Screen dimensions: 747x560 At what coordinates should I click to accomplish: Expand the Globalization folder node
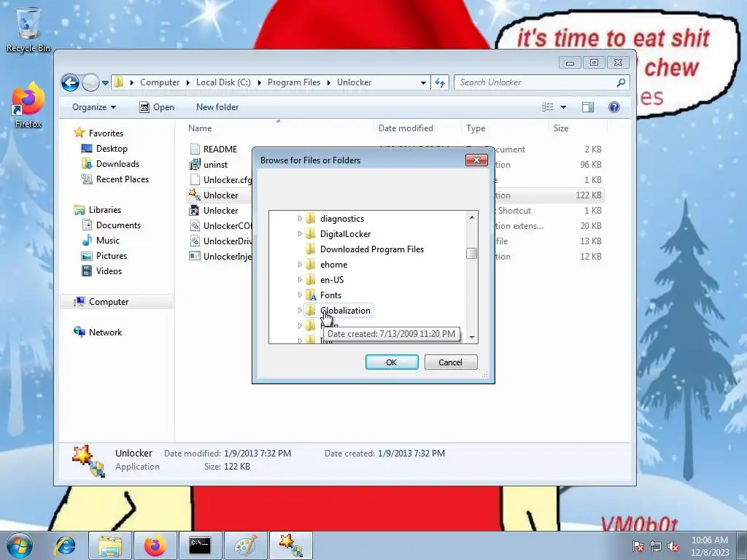click(300, 310)
